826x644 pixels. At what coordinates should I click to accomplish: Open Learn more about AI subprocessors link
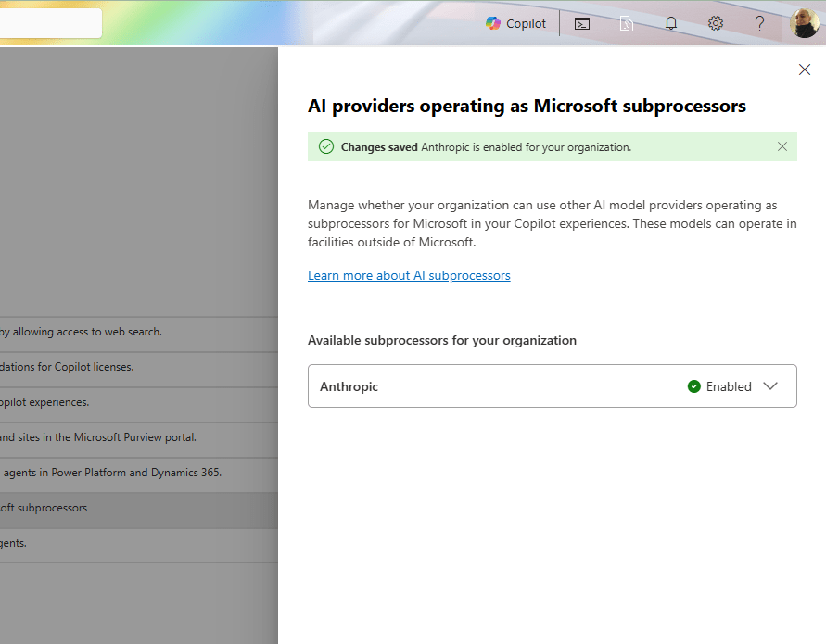point(409,275)
